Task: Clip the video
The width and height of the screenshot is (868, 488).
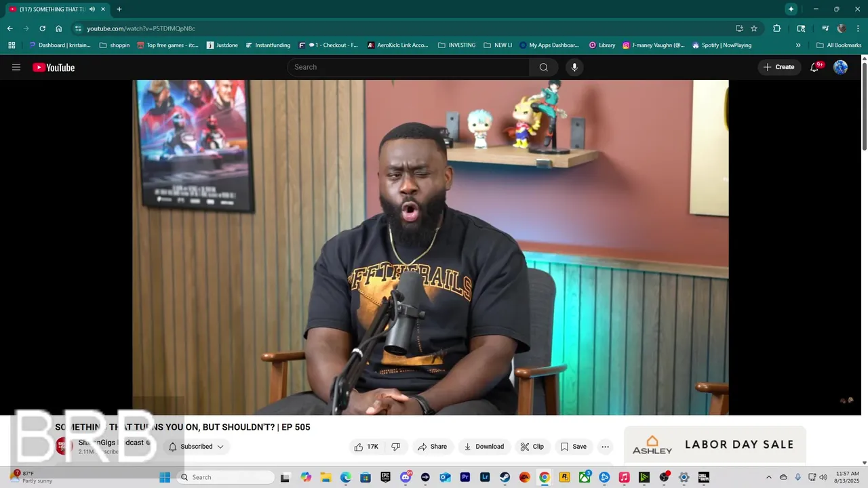Action: [532, 447]
